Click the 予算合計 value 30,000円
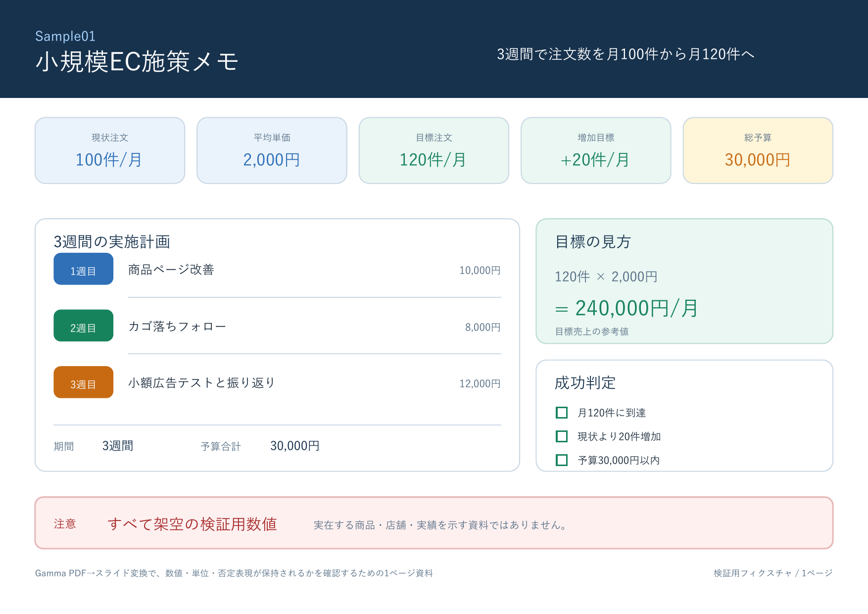The image size is (868, 614). tap(295, 446)
